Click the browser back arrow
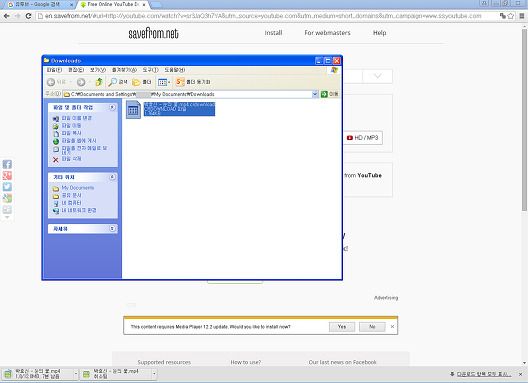The height and width of the screenshot is (383, 530). coord(6,16)
